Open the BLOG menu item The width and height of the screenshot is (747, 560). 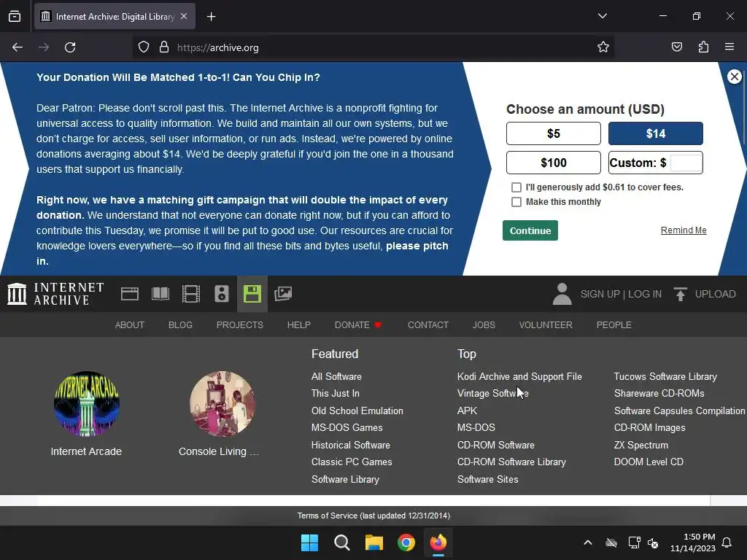pyautogui.click(x=181, y=324)
